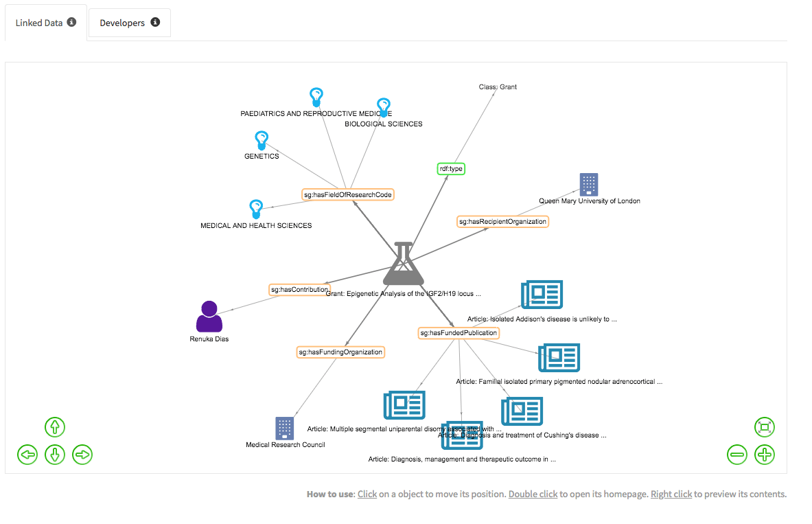This screenshot has height=524, width=812.
Task: Click the Class: Grant node text
Action: point(498,87)
